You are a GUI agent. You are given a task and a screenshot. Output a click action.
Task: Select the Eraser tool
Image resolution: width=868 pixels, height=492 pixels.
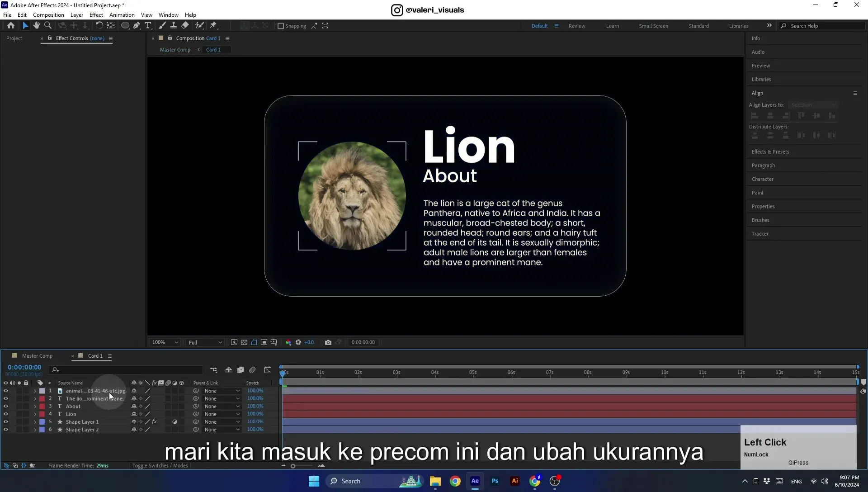point(185,26)
